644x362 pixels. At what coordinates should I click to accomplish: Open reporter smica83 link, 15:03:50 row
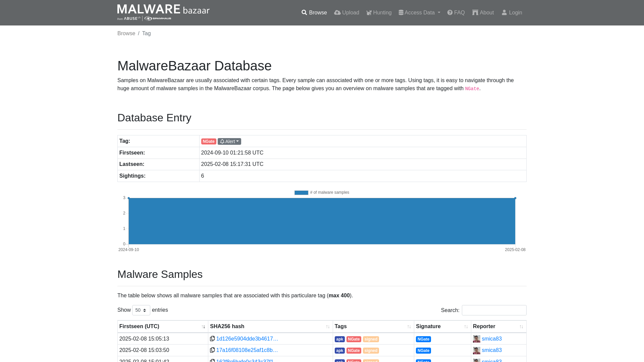492,350
